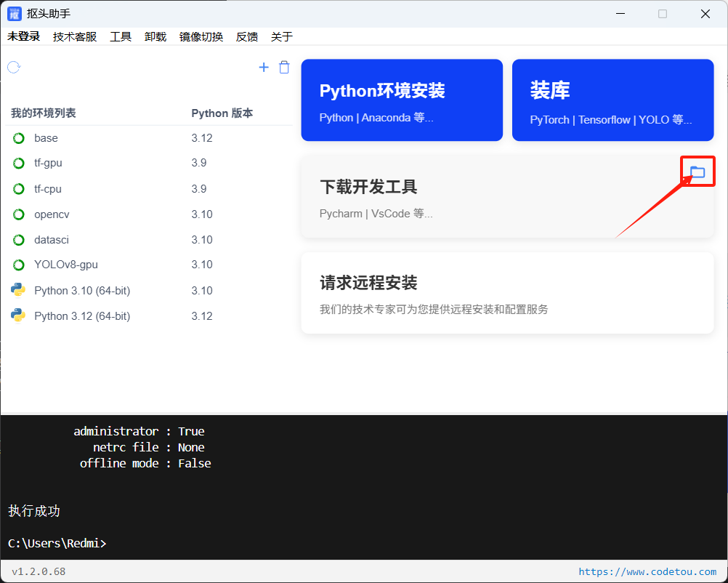Open the 关于 menu

(x=281, y=36)
